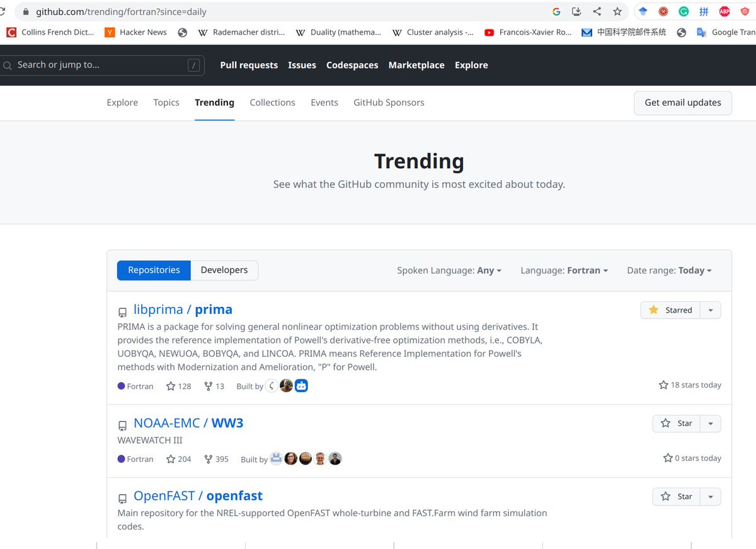
Task: Select the Repositories toggle button
Action: (154, 270)
